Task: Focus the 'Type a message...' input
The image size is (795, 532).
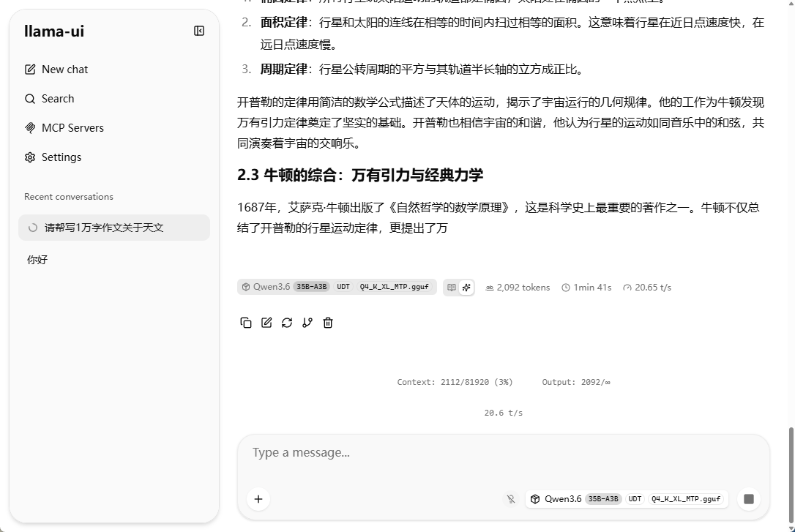Action: pyautogui.click(x=503, y=452)
